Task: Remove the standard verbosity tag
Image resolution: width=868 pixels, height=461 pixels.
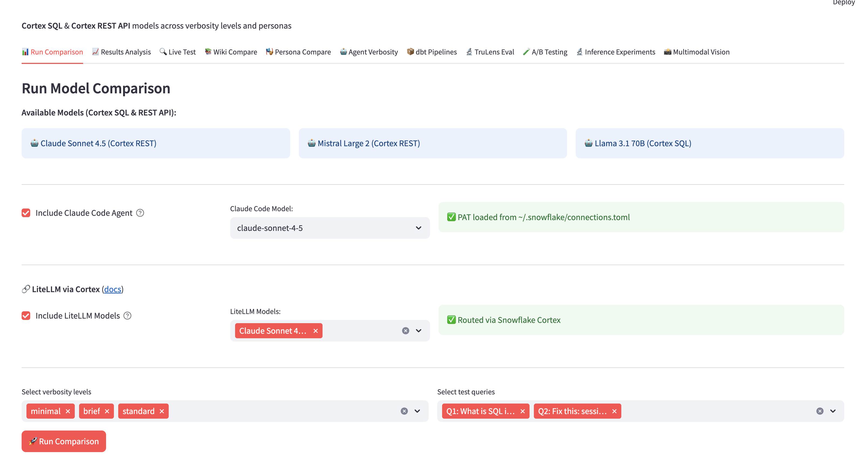Action: (x=162, y=411)
